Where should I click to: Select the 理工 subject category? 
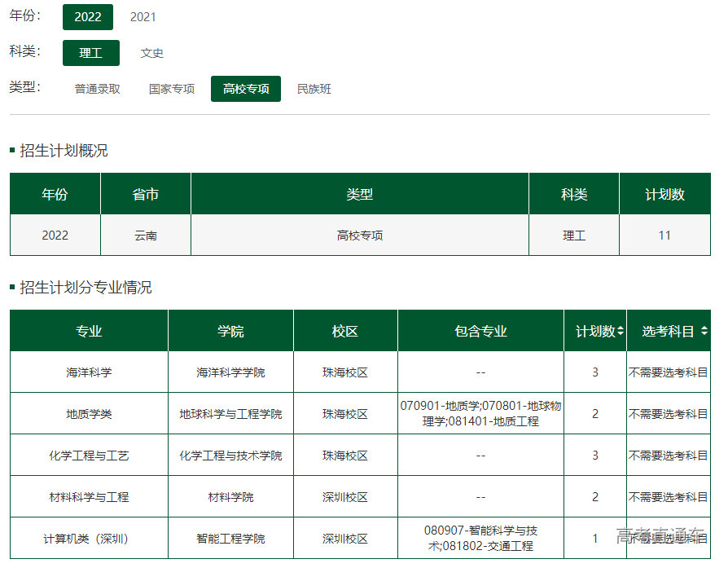point(91,53)
